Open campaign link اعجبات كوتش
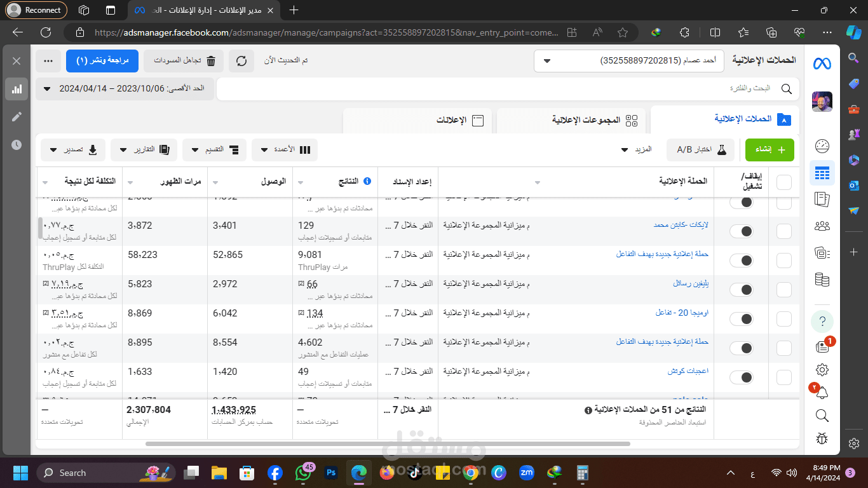This screenshot has width=868, height=488. click(688, 371)
